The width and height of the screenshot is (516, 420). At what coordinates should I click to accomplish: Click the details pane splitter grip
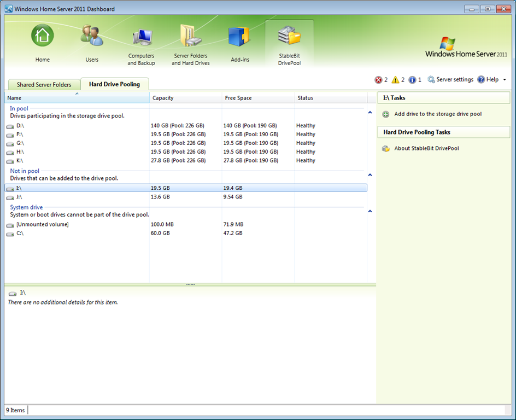tap(190, 284)
